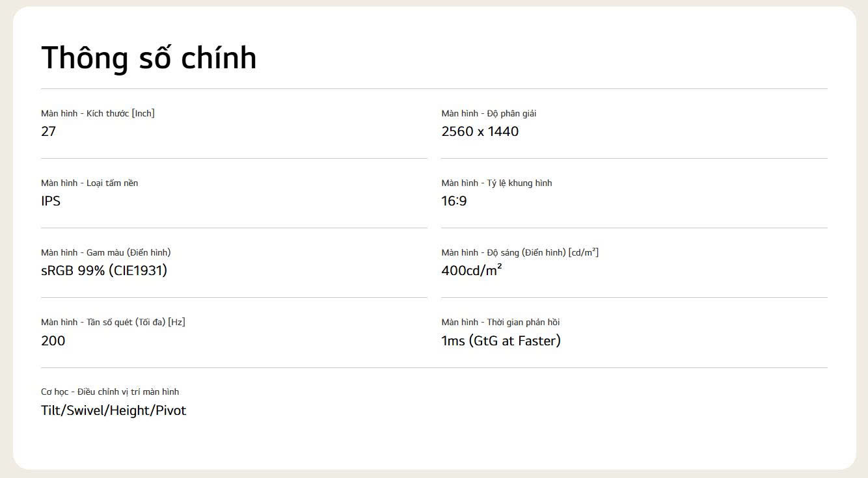The width and height of the screenshot is (868, 478).
Task: Click the "Thông số chính" heading
Action: tap(149, 58)
